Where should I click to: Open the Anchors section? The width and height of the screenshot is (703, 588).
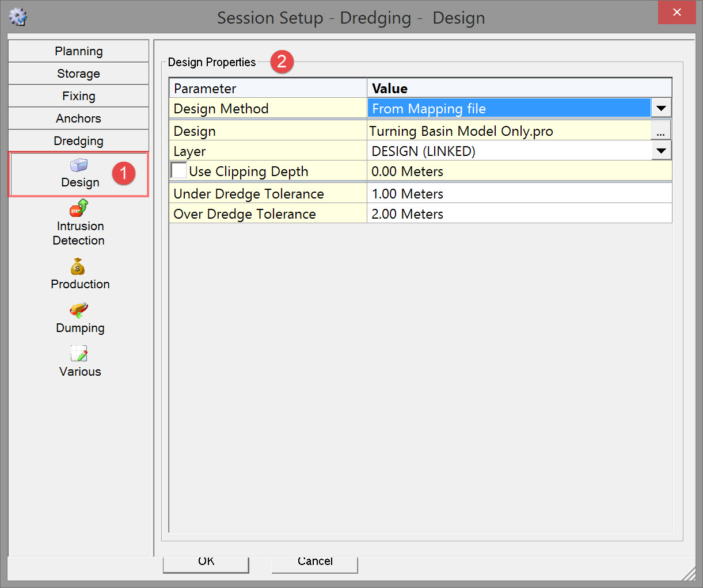click(79, 119)
